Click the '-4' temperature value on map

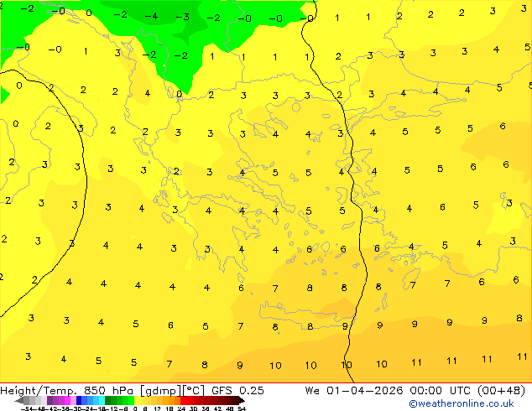(151, 16)
